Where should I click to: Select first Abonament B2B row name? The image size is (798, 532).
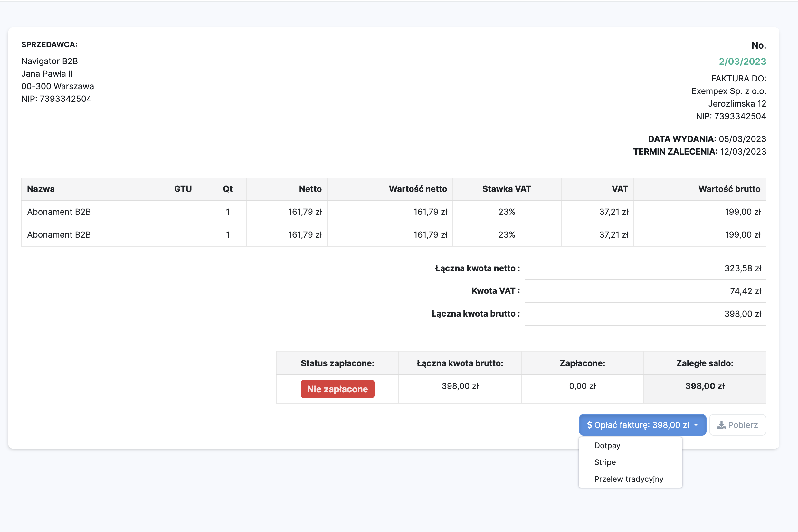coord(59,212)
